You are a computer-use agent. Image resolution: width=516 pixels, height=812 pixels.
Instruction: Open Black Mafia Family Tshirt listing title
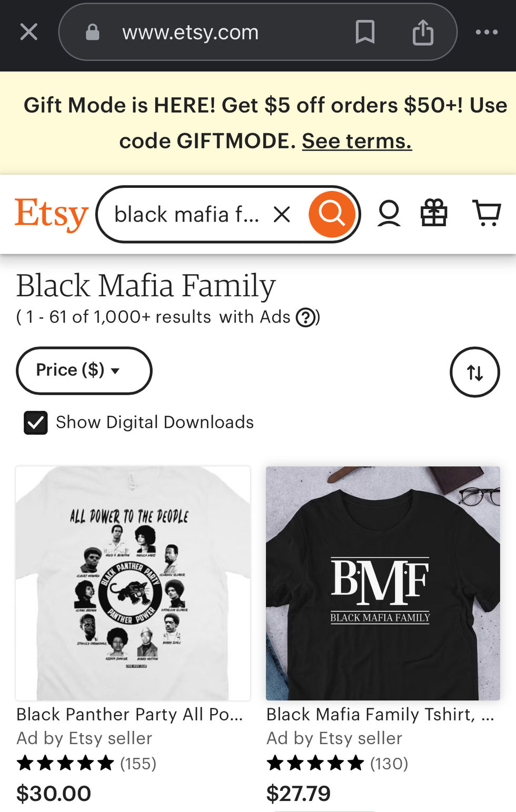point(380,714)
